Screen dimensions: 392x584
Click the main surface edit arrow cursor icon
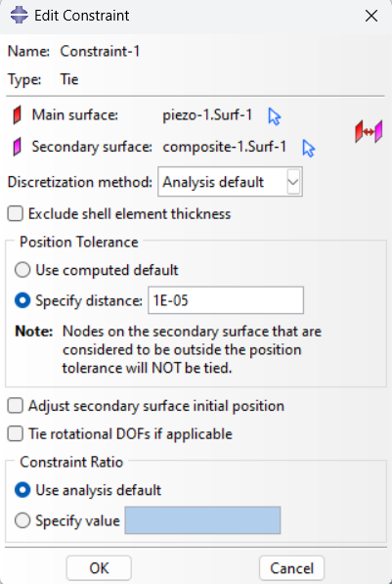click(x=275, y=116)
